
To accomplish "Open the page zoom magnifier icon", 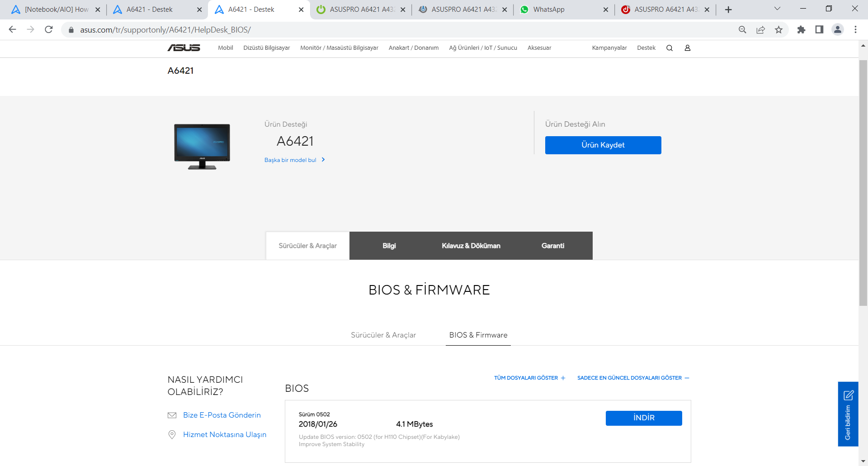I will pyautogui.click(x=742, y=29).
